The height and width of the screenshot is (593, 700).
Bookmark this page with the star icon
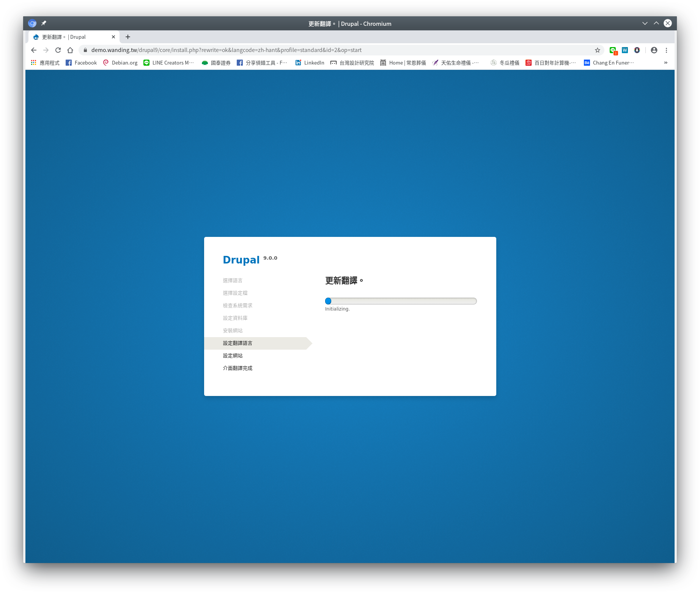598,50
